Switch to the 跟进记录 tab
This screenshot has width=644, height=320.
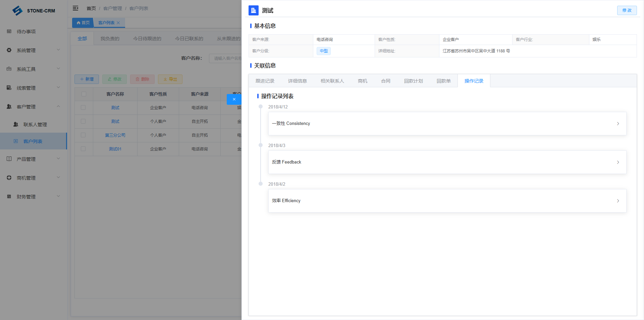(265, 81)
